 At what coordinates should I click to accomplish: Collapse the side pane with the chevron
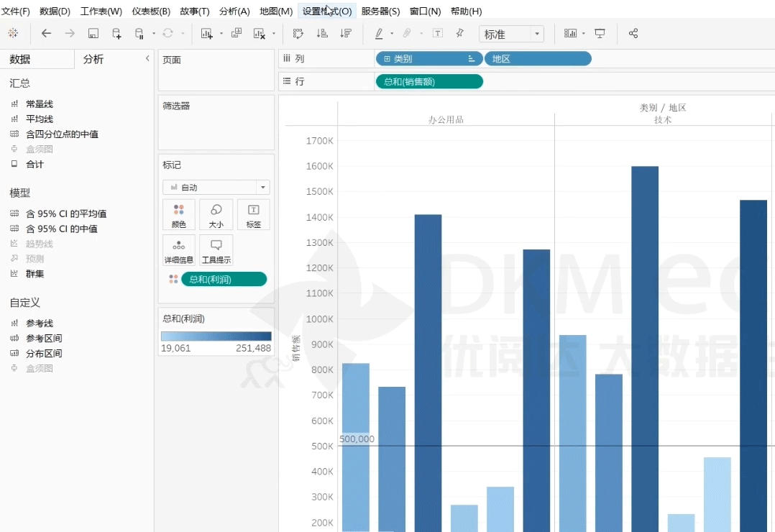point(147,58)
